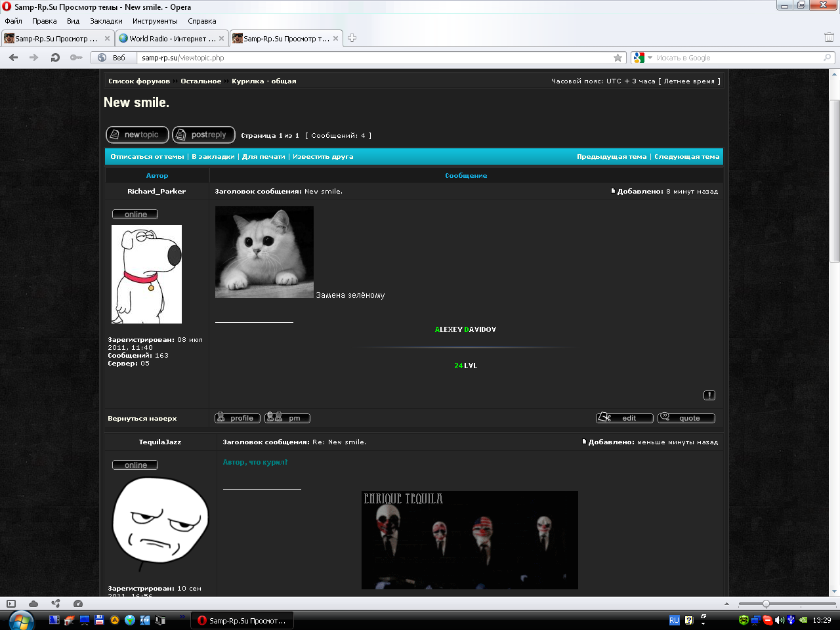Viewport: 840px width, 630px height.
Task: Open Richard_Parker's profile button
Action: pyautogui.click(x=238, y=418)
